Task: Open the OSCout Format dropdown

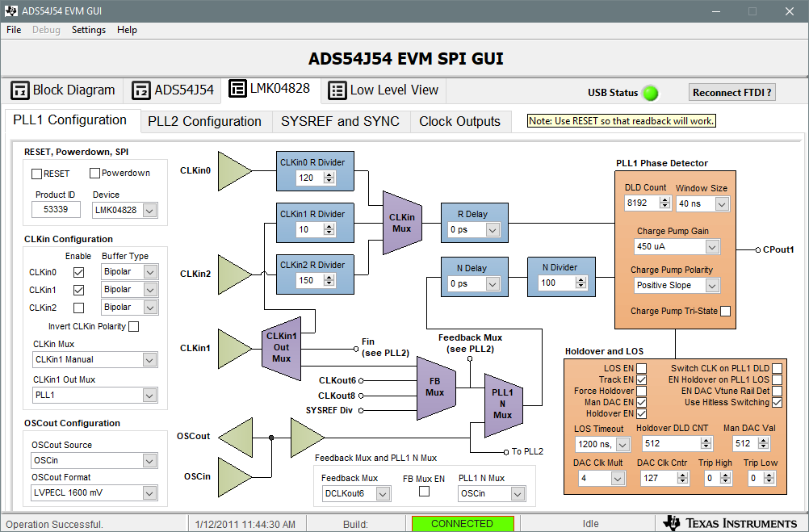Action: click(149, 493)
